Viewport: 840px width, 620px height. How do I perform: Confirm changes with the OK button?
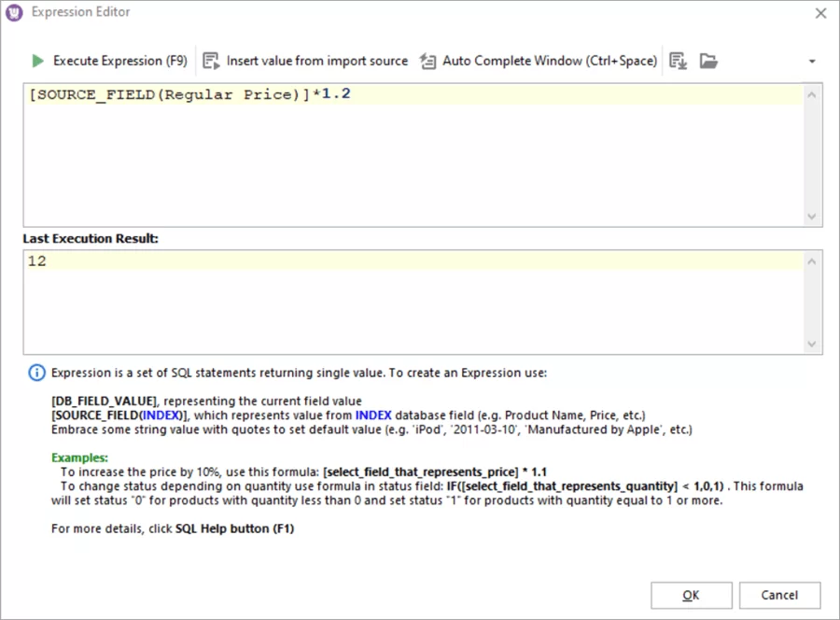pyautogui.click(x=691, y=595)
